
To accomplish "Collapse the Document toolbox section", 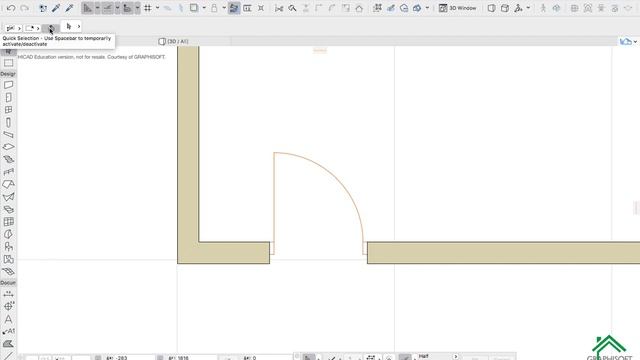I will [8, 282].
